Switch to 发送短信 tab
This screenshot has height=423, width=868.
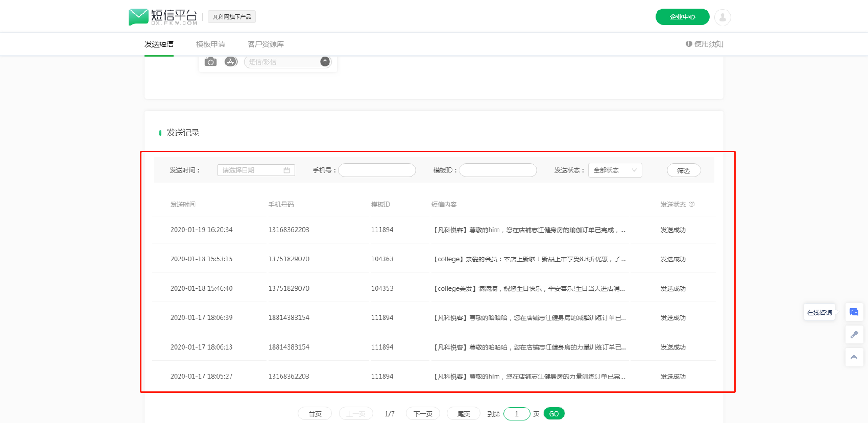click(159, 44)
